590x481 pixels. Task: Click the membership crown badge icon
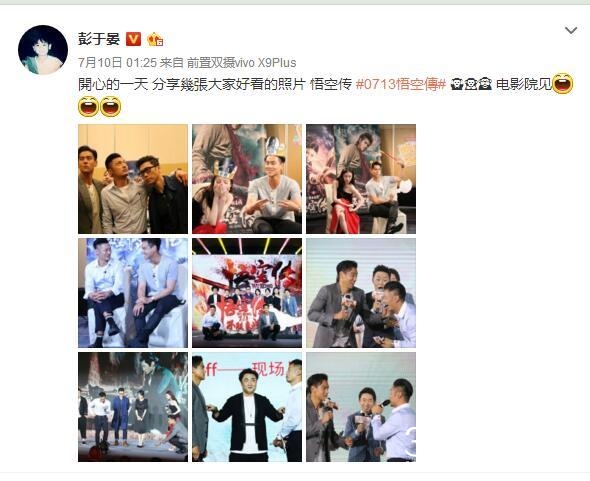pyautogui.click(x=155, y=39)
